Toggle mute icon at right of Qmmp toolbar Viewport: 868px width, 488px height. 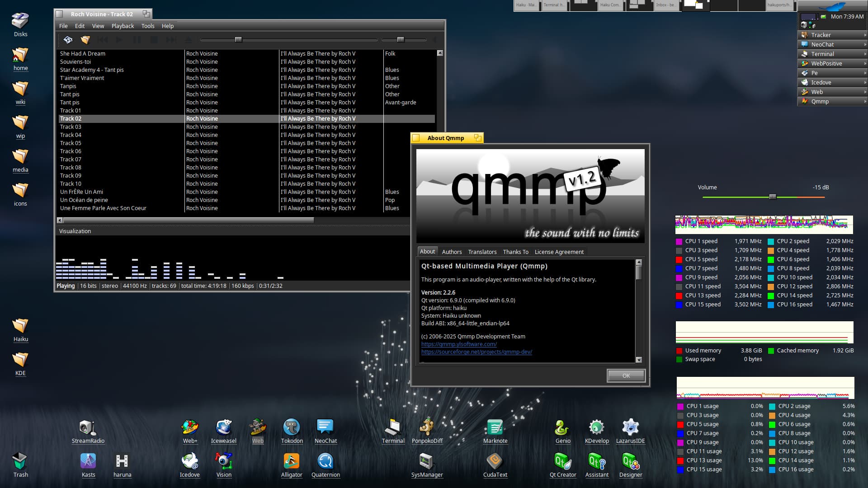tap(435, 40)
